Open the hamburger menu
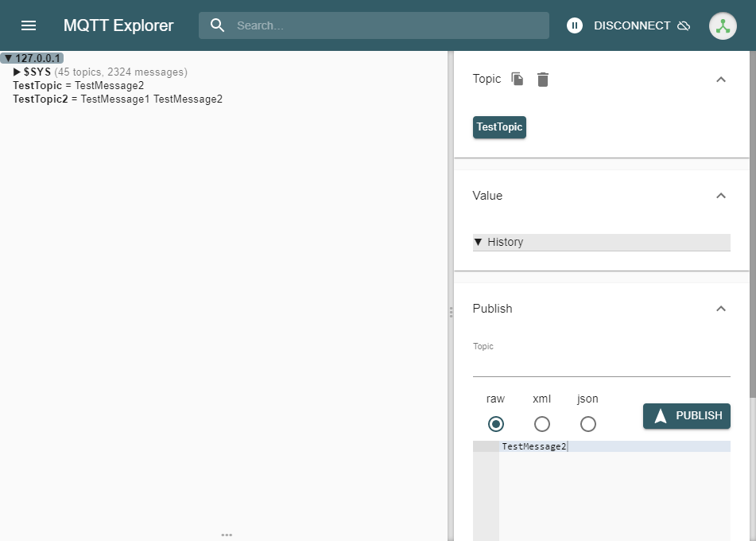Viewport: 756px width, 541px height. [29, 25]
